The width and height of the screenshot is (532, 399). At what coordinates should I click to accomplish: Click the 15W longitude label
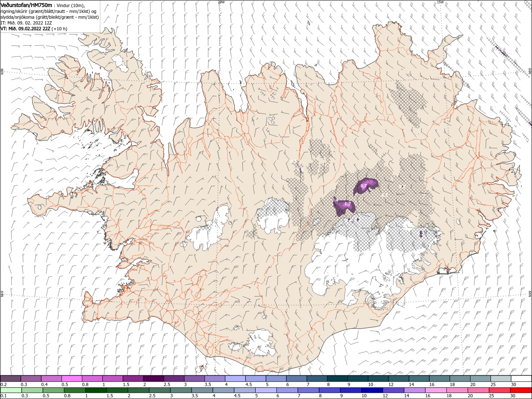tap(440, 2)
